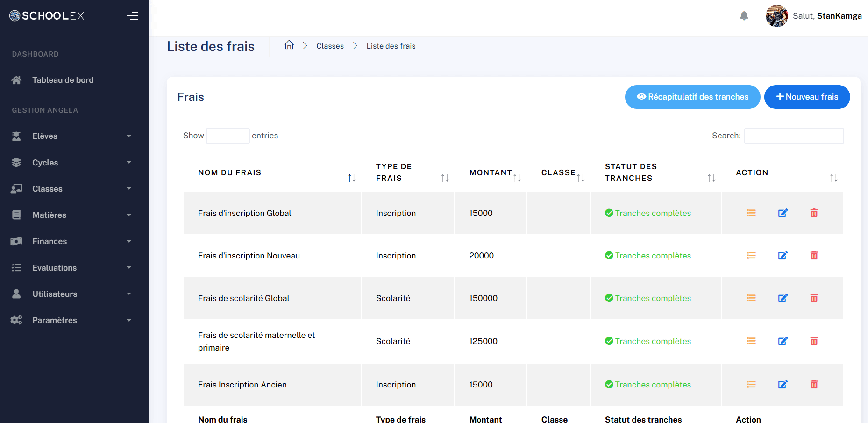Edit Frais Inscription Ancien
The width and height of the screenshot is (868, 423).
tap(783, 385)
